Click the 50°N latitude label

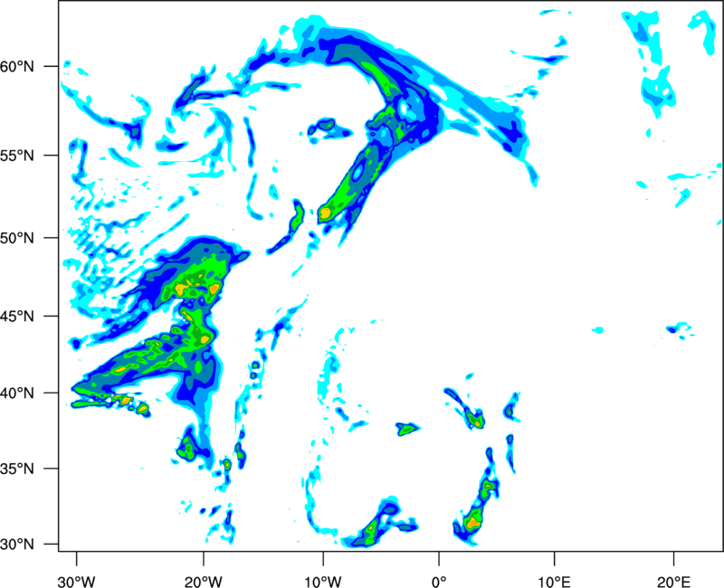pos(17,238)
